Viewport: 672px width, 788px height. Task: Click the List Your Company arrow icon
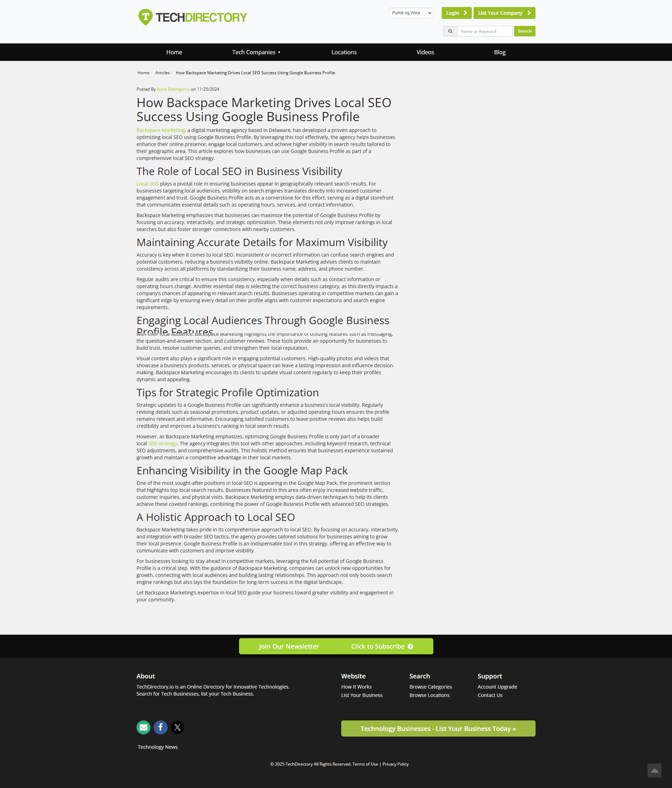point(529,13)
